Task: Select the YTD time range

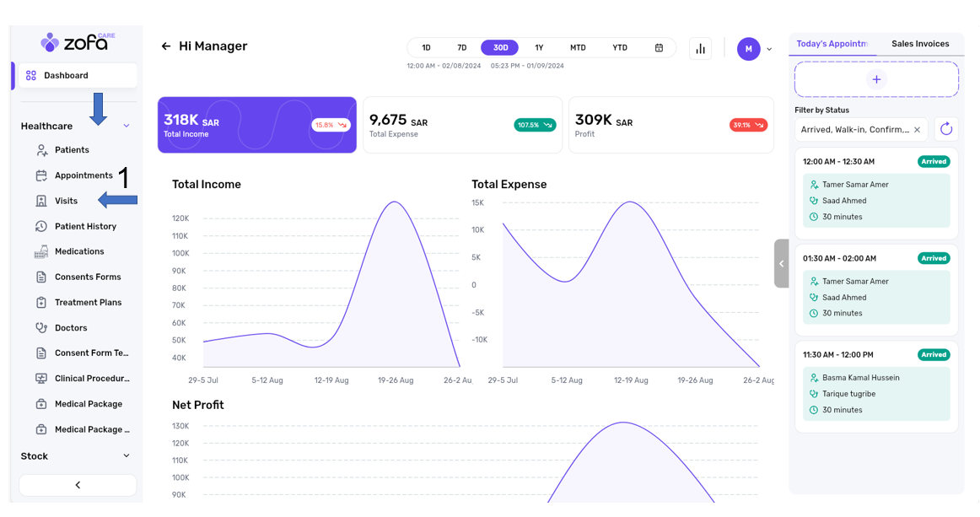Action: click(619, 48)
